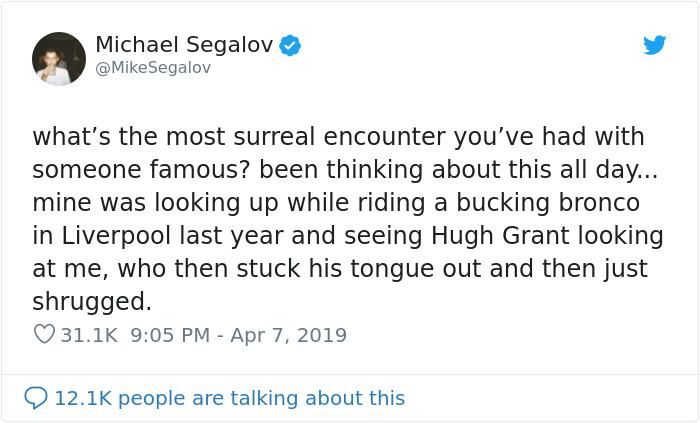Open Michael Segalov's profile picture
Viewport: 700px width, 423px height.
click(59, 59)
